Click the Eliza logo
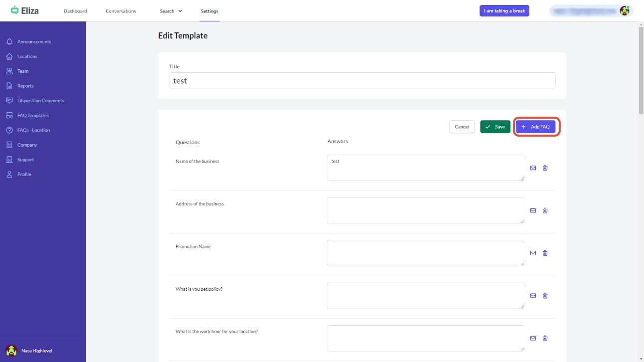This screenshot has height=362, width=644. coord(25,10)
